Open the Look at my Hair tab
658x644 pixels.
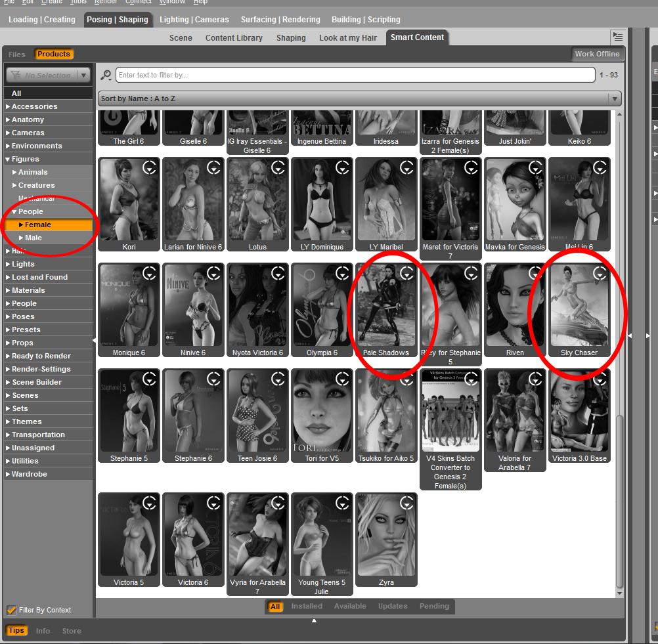[348, 38]
